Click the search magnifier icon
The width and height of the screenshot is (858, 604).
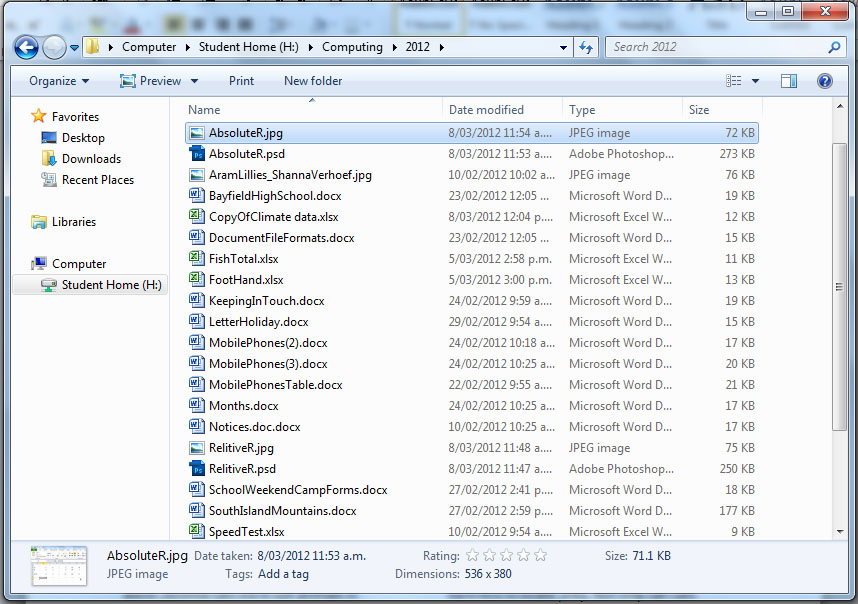pos(834,48)
